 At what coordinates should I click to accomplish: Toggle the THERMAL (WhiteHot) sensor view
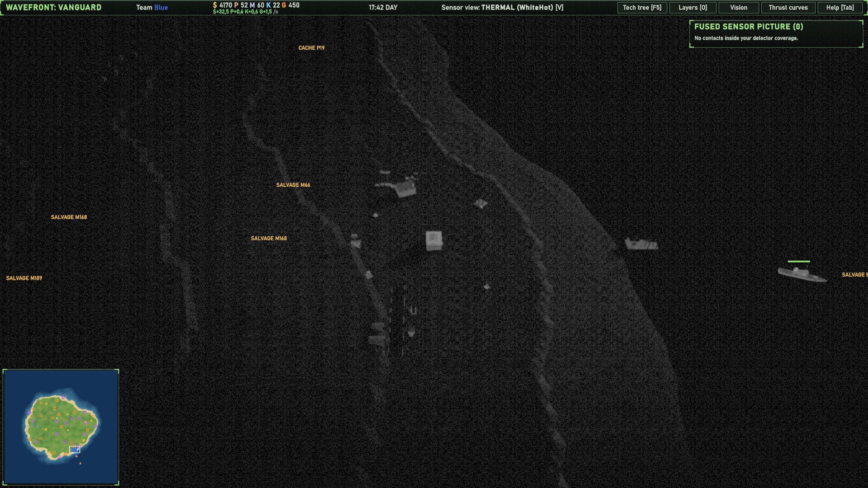(x=502, y=8)
